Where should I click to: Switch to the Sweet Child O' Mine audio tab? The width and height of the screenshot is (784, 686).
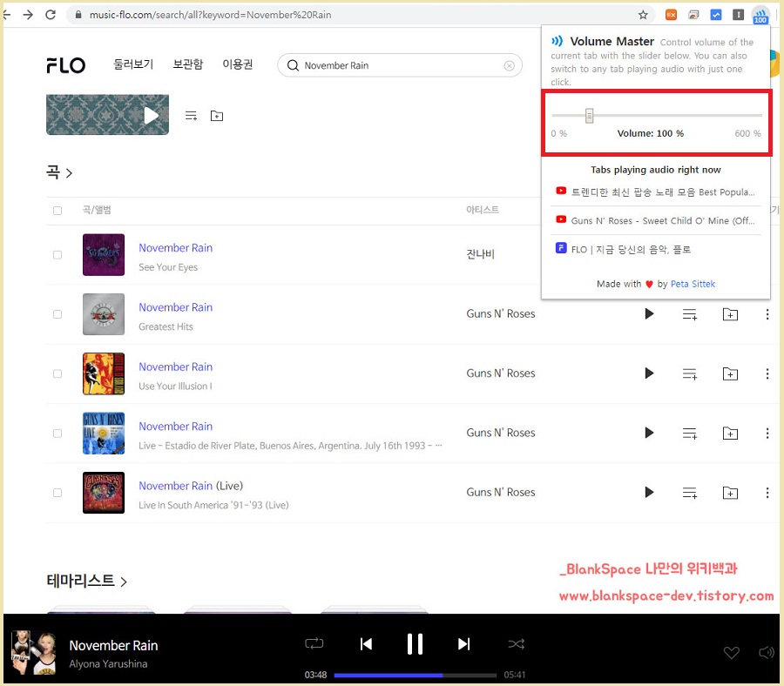655,220
